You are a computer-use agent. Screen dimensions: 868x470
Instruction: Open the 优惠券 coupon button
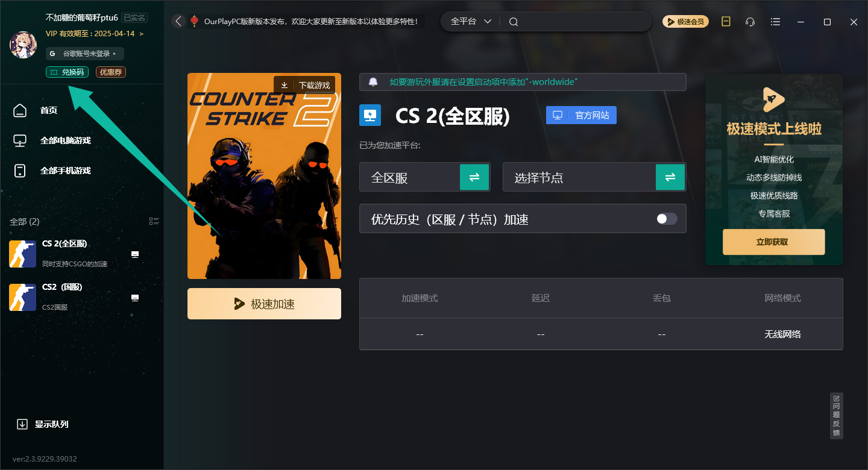pyautogui.click(x=111, y=72)
